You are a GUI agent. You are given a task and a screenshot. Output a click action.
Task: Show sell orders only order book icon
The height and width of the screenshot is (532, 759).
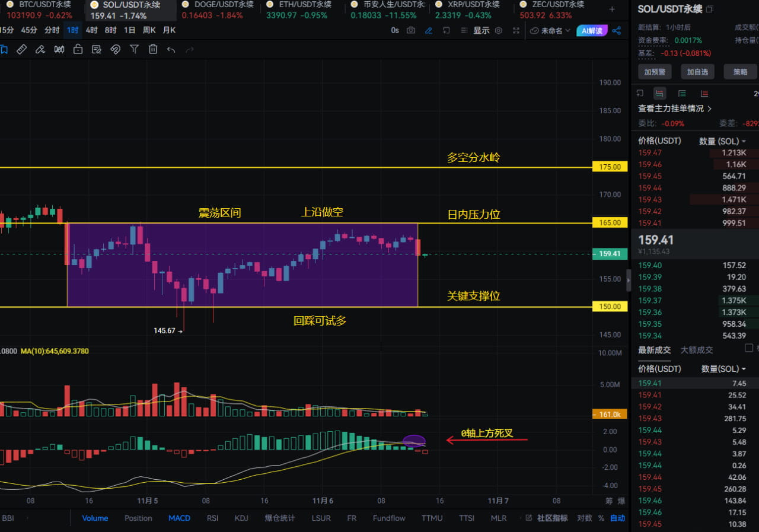(704, 93)
